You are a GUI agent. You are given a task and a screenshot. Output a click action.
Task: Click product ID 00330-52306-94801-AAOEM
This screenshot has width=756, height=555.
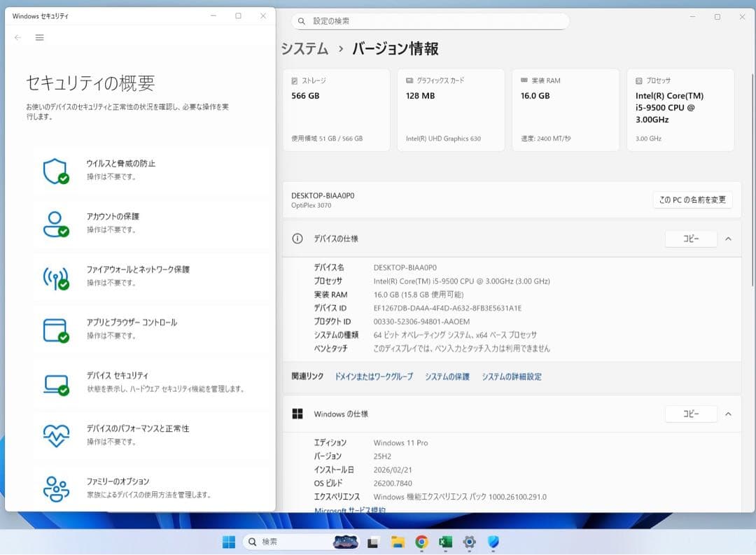421,322
